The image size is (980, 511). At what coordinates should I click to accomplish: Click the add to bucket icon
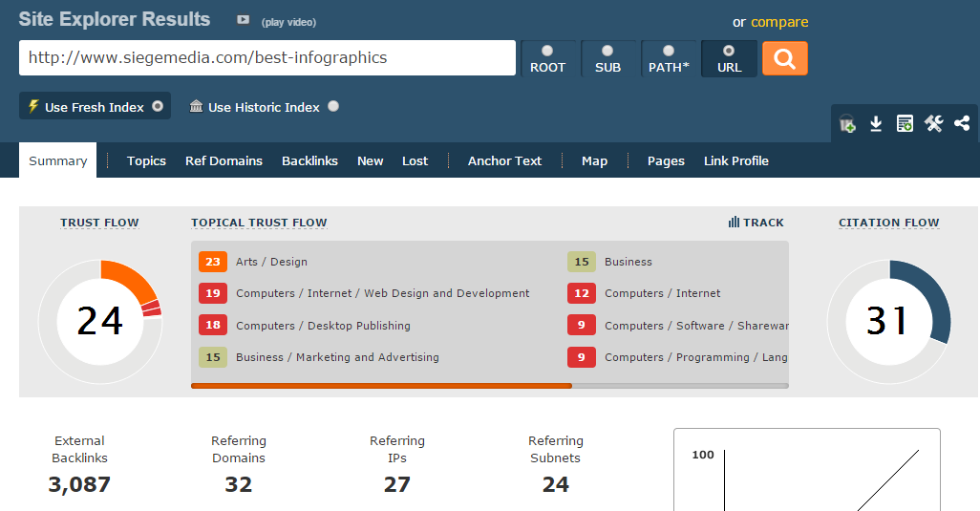click(847, 123)
